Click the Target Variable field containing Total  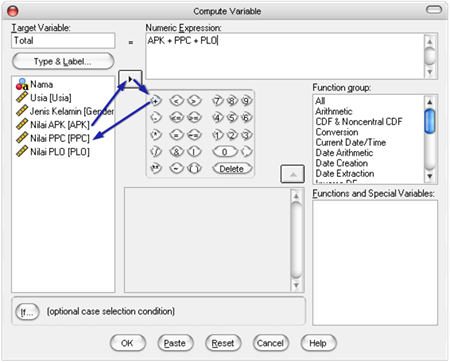63,41
